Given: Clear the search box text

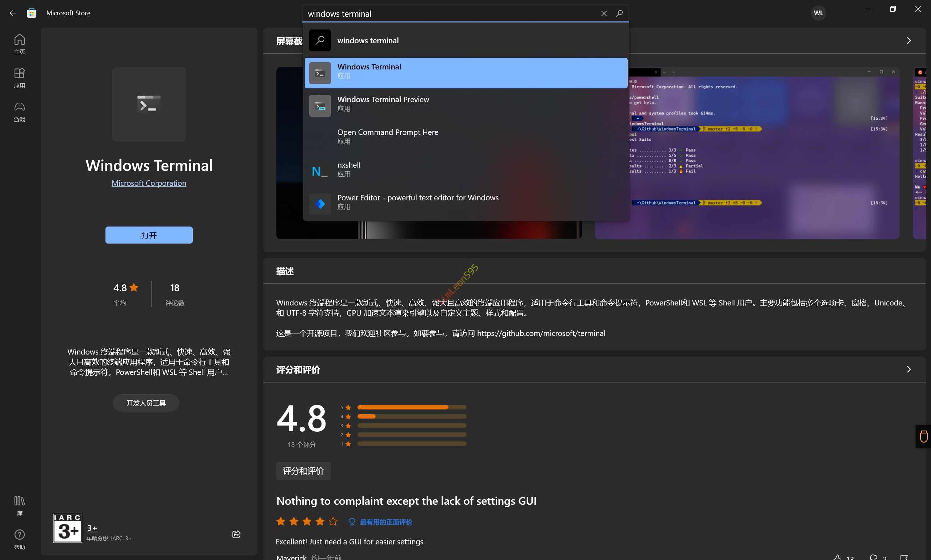Looking at the screenshot, I should click(x=604, y=13).
